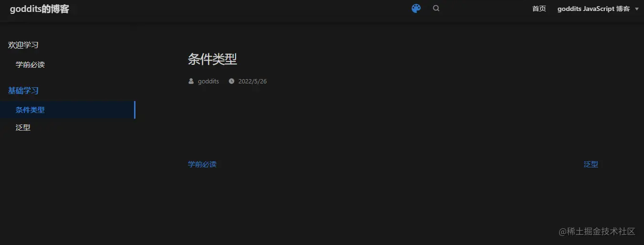Select the active 条件类型 sidebar item
Viewport: 644px width, 245px height.
(68, 110)
